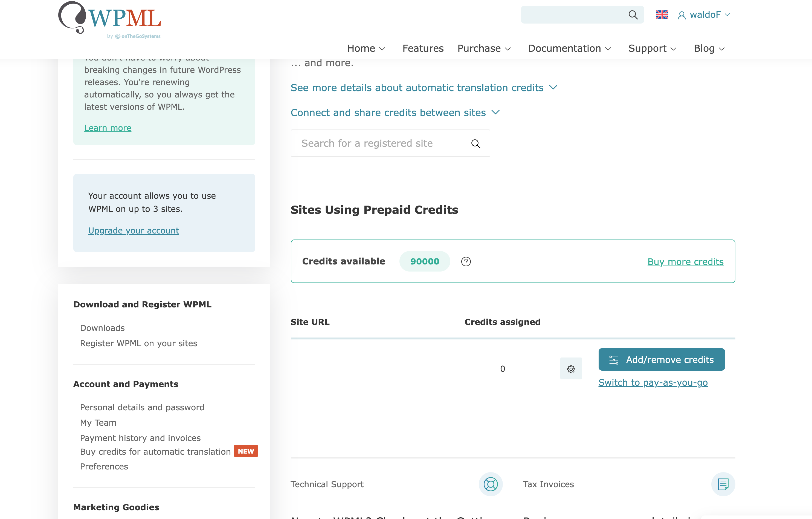This screenshot has height=519, width=812.
Task: Click the UK flag language icon
Action: (662, 15)
